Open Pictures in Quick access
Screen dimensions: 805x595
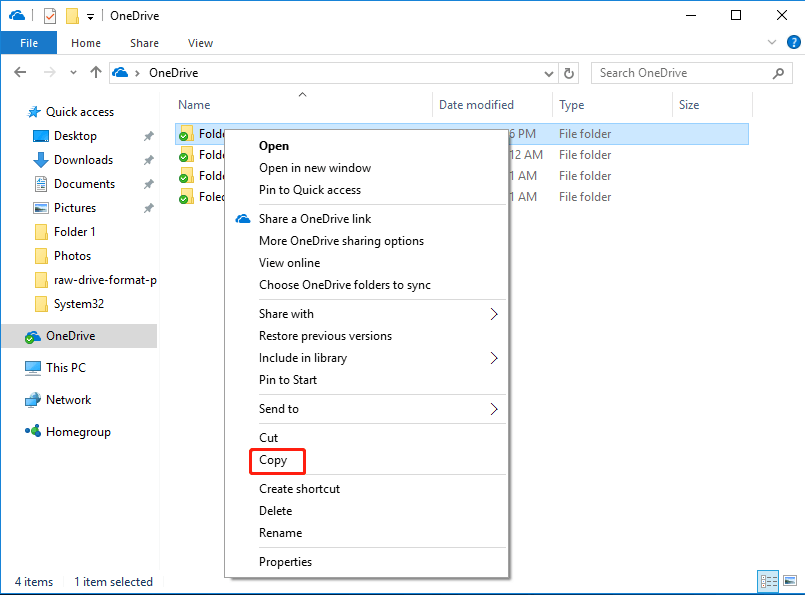coord(75,208)
